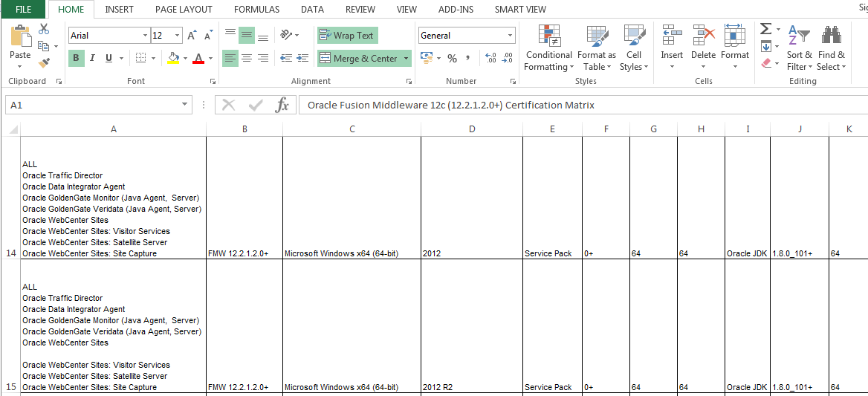The height and width of the screenshot is (396, 868).
Task: Toggle Italic formatting
Action: click(x=92, y=58)
